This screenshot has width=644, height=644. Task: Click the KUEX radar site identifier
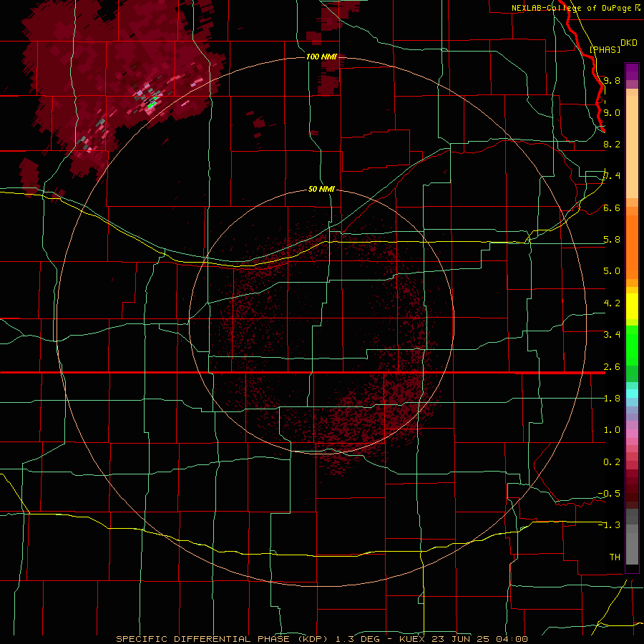(412, 639)
